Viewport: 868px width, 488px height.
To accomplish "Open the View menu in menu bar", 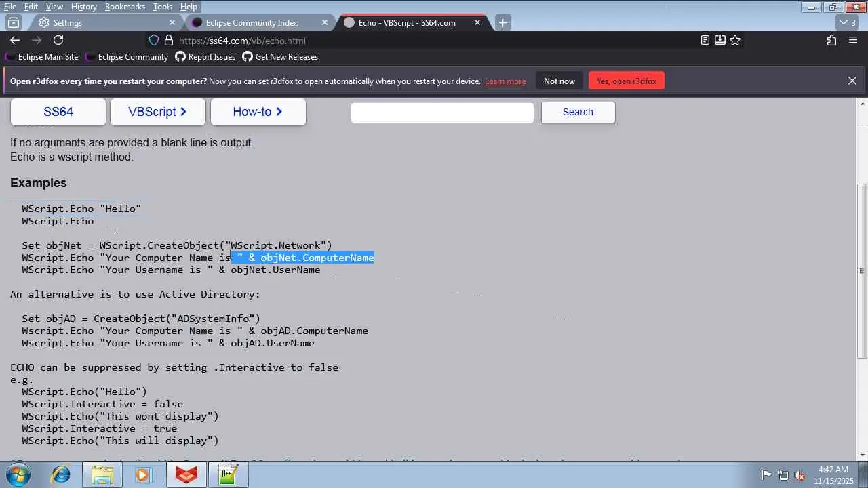I will coord(54,7).
